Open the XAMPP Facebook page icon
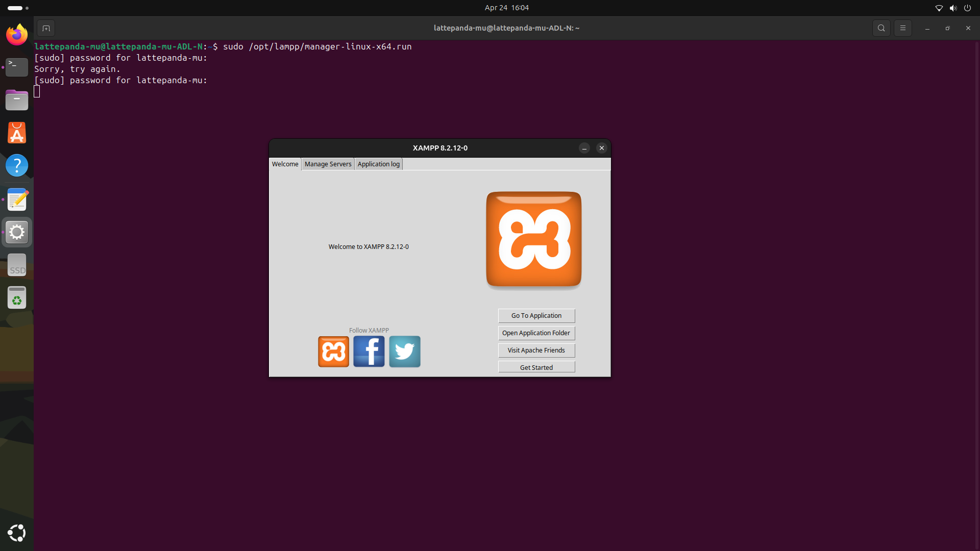This screenshot has width=980, height=551. (369, 352)
